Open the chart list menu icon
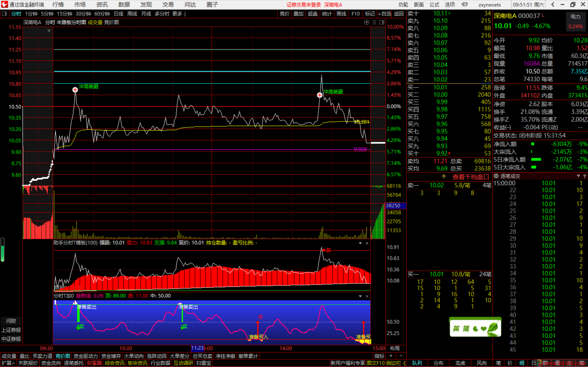Image resolution: width=588 pixels, height=367 pixels. click(x=374, y=22)
